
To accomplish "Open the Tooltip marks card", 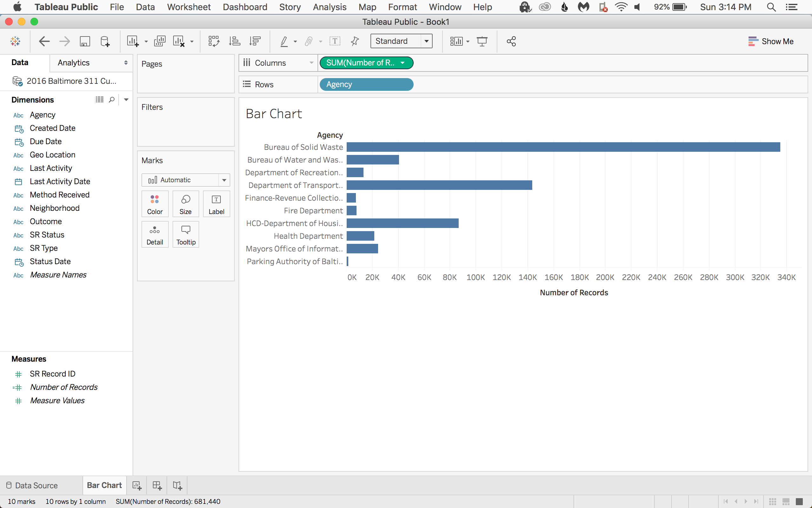I will coord(186,235).
